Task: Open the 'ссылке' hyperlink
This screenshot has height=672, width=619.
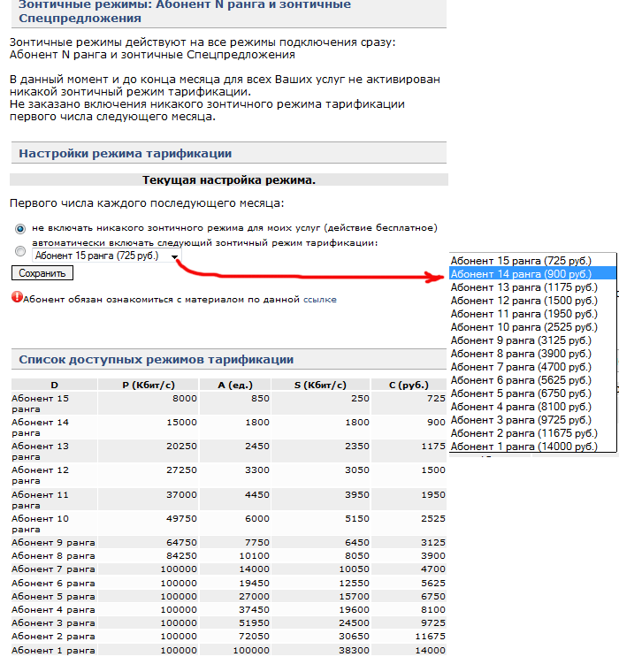Action: 320,300
